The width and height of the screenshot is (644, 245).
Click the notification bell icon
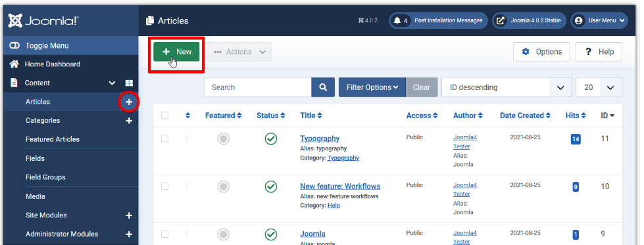pyautogui.click(x=397, y=20)
